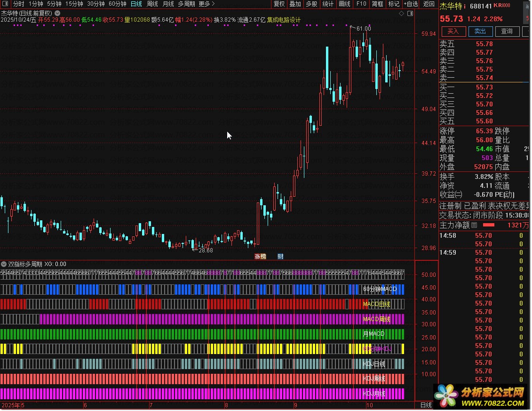Switch to 分时 chart

pos(19,4)
